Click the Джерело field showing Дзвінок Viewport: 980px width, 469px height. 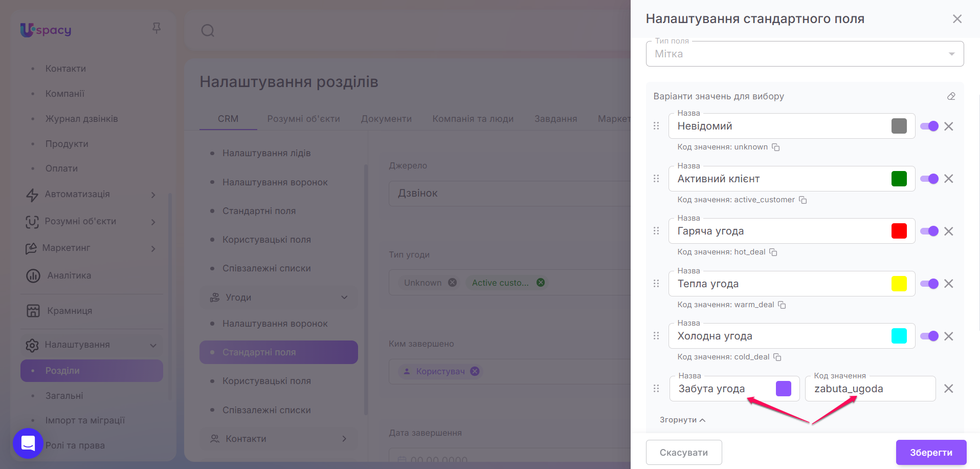tap(510, 193)
